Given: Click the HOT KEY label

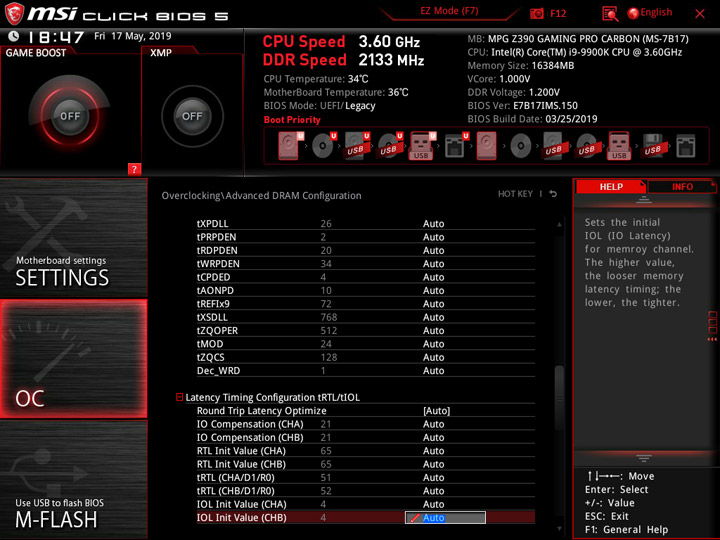Looking at the screenshot, I should (515, 194).
